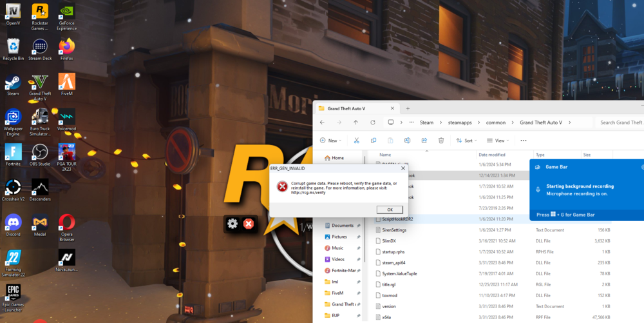Open OBS Studio desktop shortcut
The width and height of the screenshot is (644, 323).
pos(40,155)
